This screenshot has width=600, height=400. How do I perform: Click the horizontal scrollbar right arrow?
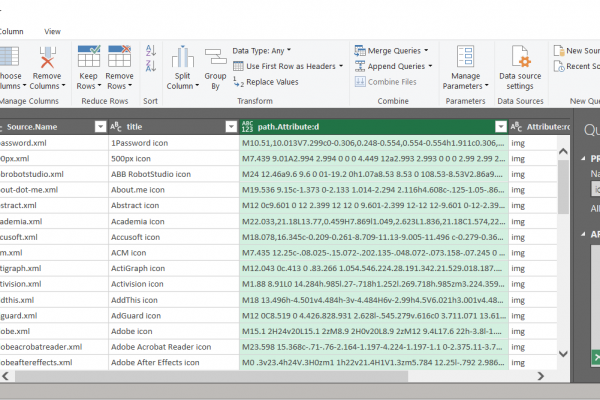540,376
